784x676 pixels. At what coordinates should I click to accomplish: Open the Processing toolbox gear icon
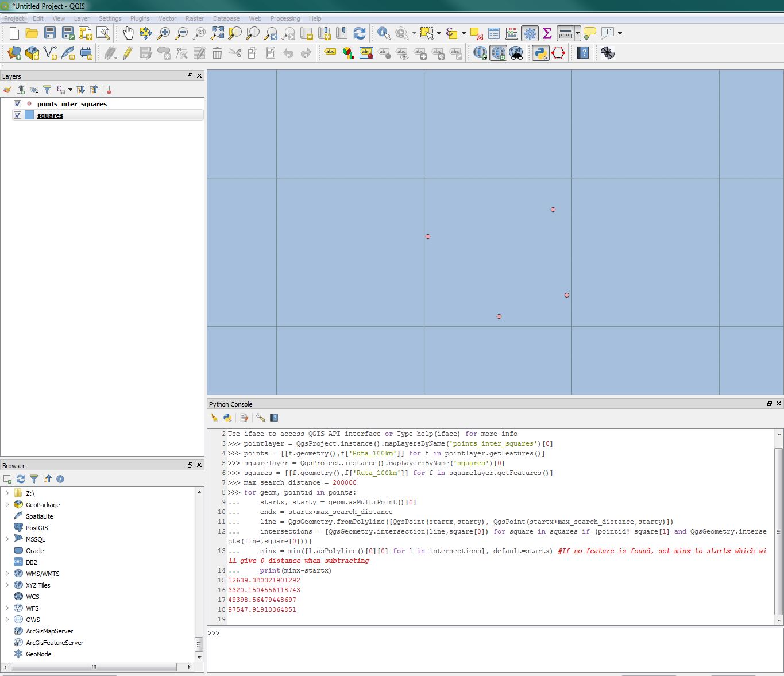click(530, 33)
